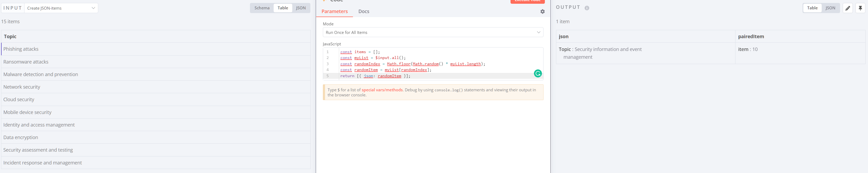Viewport: 868px width, 173px height.
Task: Select the Data encryption input row
Action: [21, 137]
